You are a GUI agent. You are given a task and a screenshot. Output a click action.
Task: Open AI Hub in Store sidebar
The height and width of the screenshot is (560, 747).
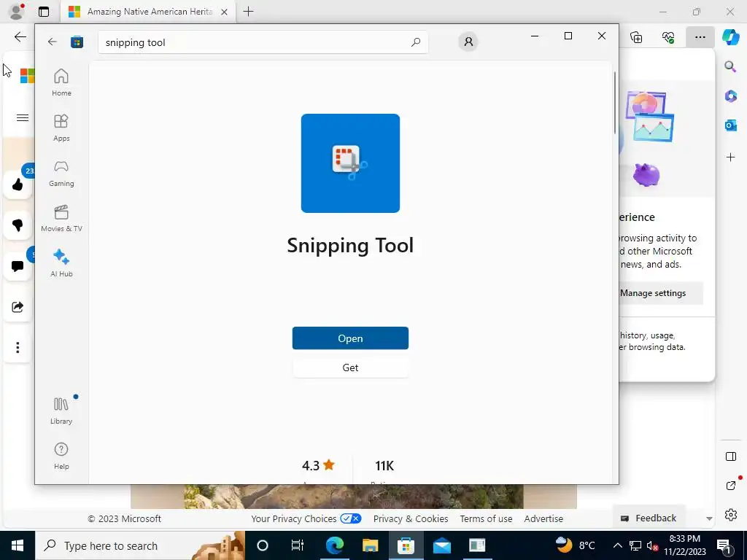(61, 262)
